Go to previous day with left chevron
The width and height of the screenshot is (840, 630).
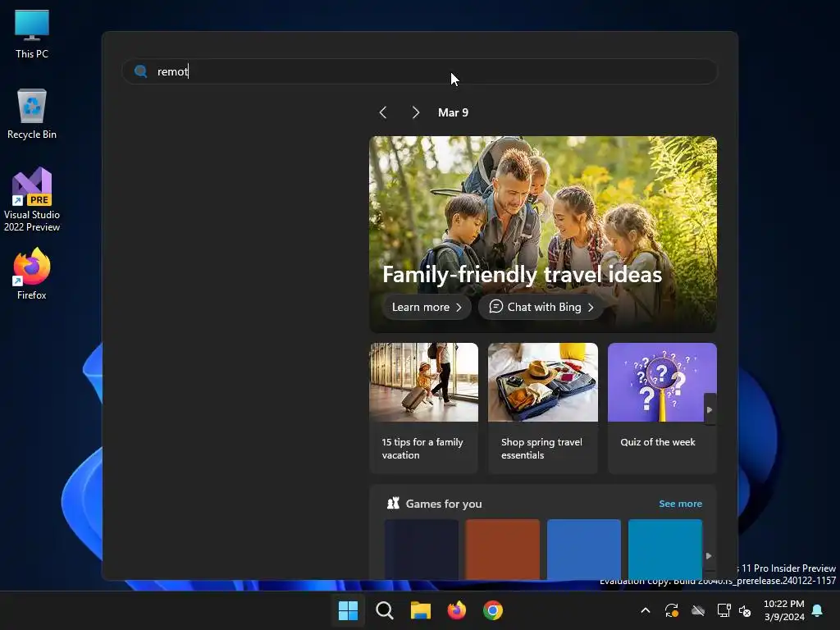(382, 112)
